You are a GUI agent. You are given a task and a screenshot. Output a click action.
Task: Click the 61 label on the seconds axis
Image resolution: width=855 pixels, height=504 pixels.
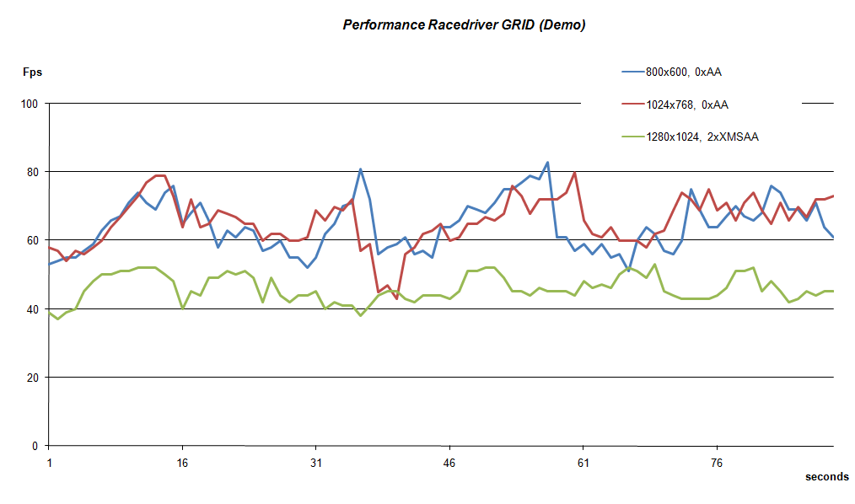point(583,464)
